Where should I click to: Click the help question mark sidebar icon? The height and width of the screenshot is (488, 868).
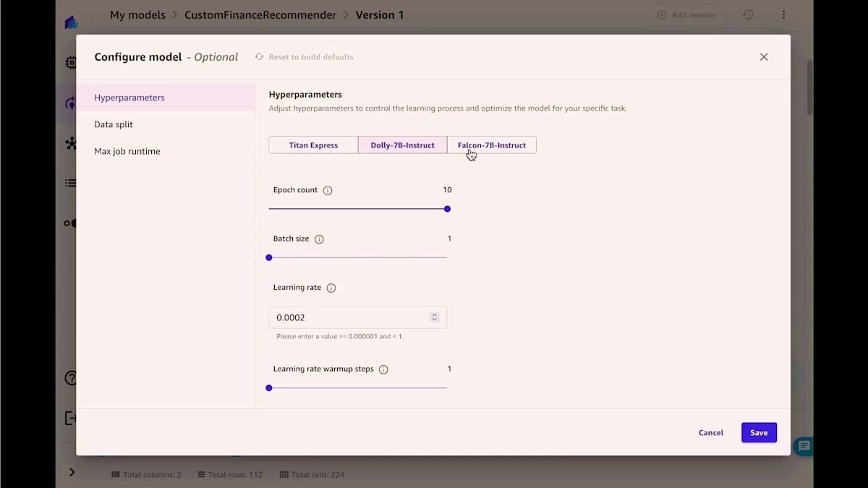pos(71,377)
